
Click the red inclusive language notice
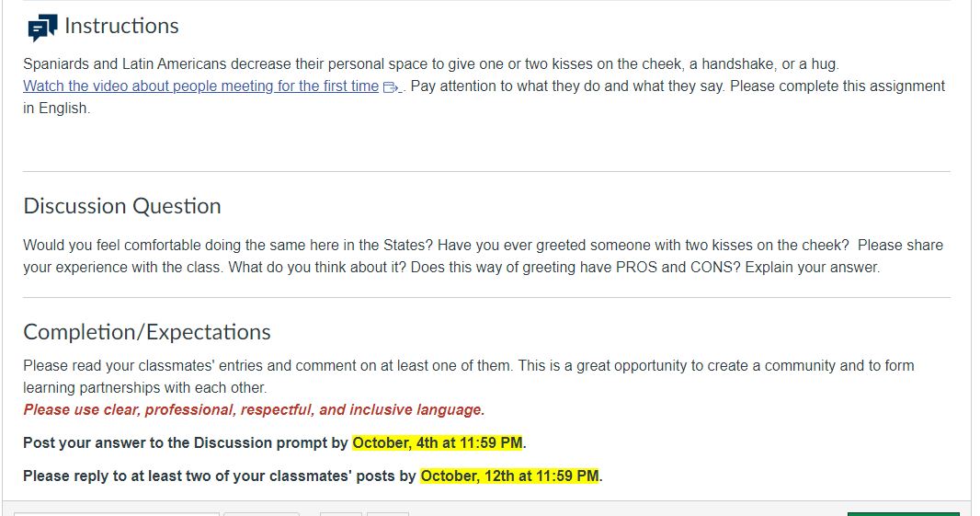[x=254, y=409]
